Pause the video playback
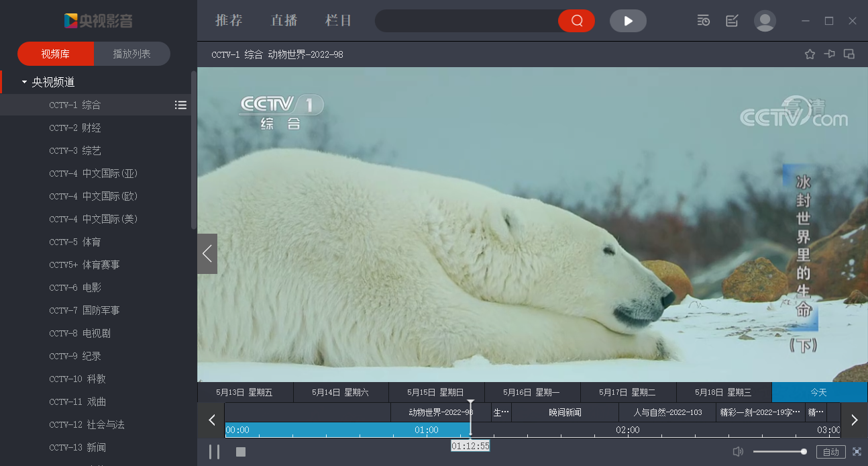Viewport: 868px width, 466px height. (214, 452)
